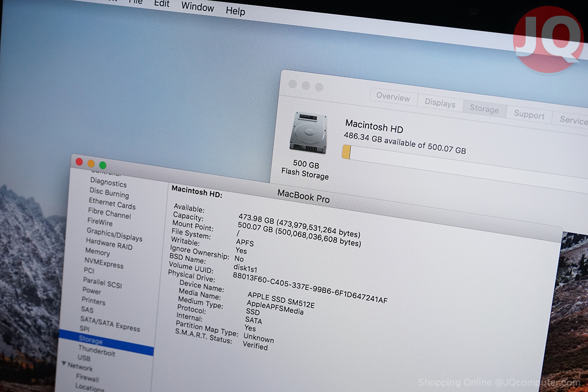The height and width of the screenshot is (392, 588).
Task: Click the partition map value 'Unknown'
Action: (x=259, y=338)
